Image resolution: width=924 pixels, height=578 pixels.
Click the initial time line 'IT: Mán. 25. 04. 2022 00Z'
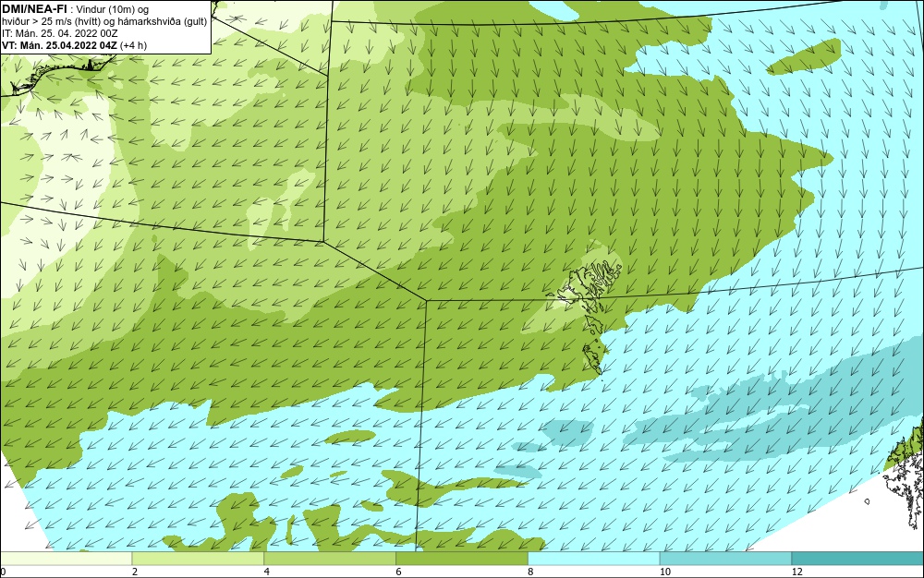point(60,33)
